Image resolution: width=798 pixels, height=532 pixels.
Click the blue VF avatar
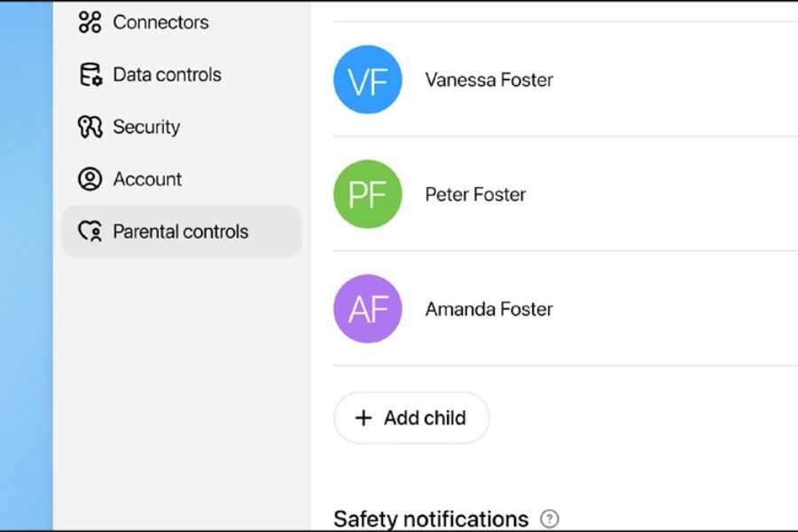pyautogui.click(x=367, y=80)
